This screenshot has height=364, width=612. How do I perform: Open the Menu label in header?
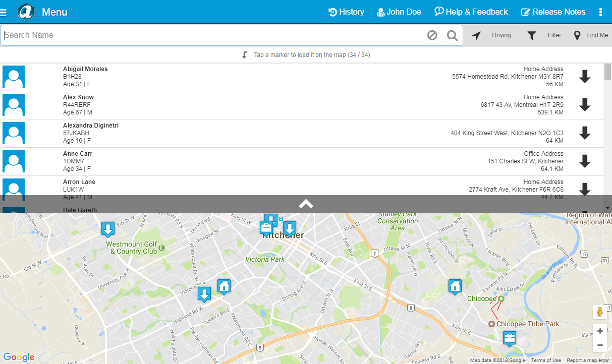tap(54, 12)
